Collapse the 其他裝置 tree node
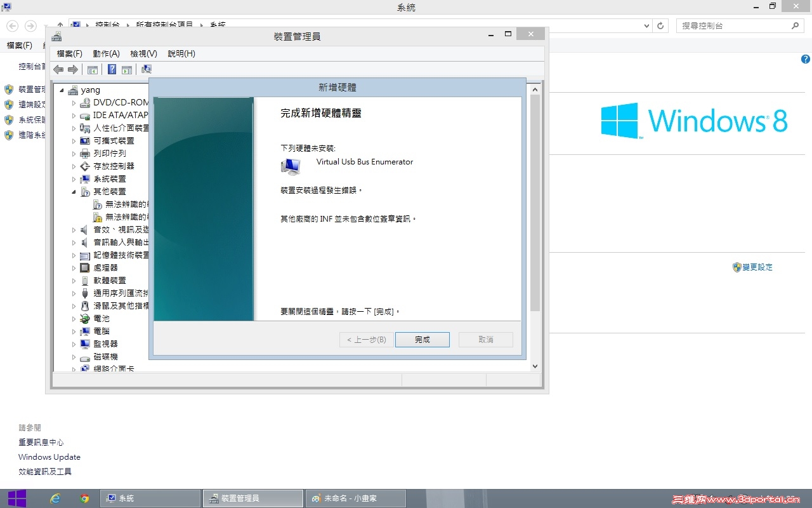The image size is (812, 508). tap(74, 192)
